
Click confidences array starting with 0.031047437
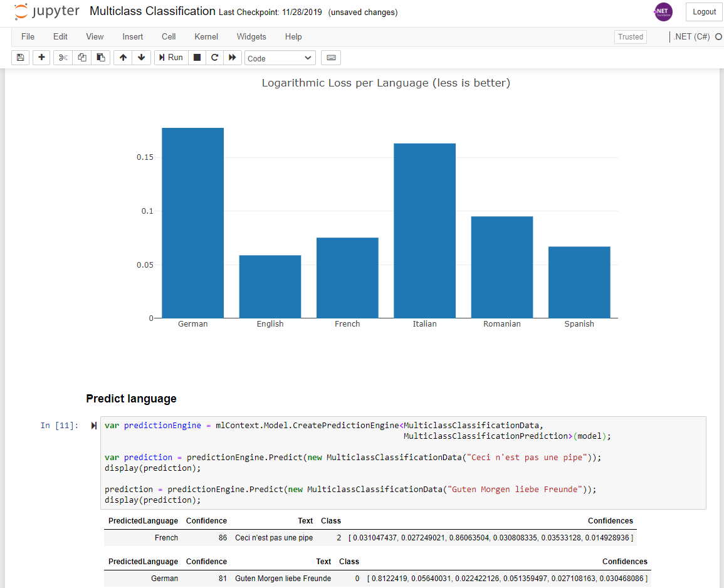pos(491,538)
